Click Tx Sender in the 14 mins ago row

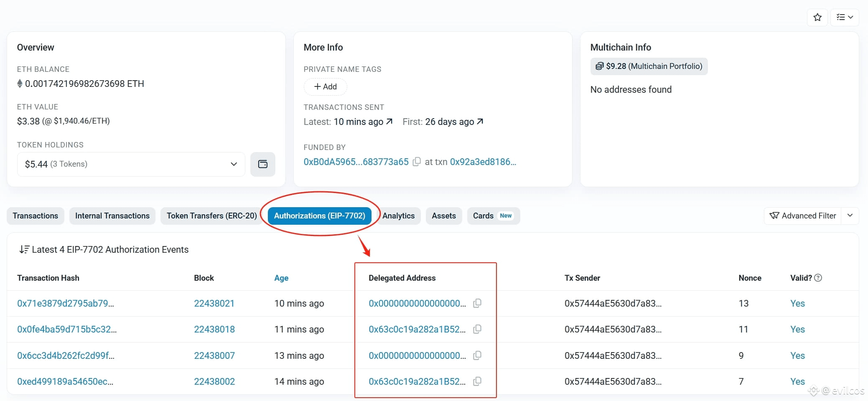(613, 381)
